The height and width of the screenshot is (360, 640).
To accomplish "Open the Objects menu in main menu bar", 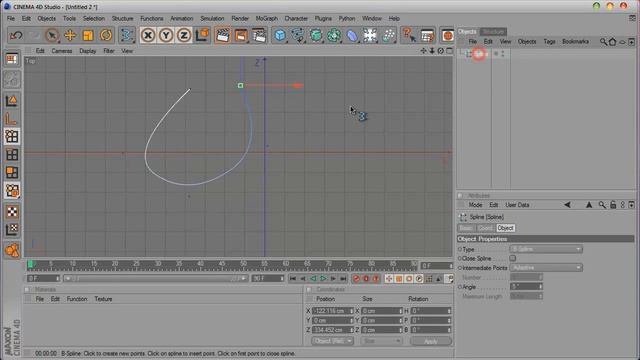I will coord(47,18).
